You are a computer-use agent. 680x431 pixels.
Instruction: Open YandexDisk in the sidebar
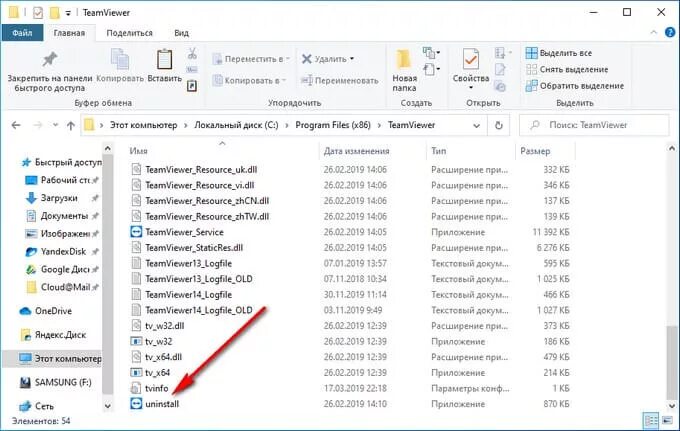pos(62,251)
